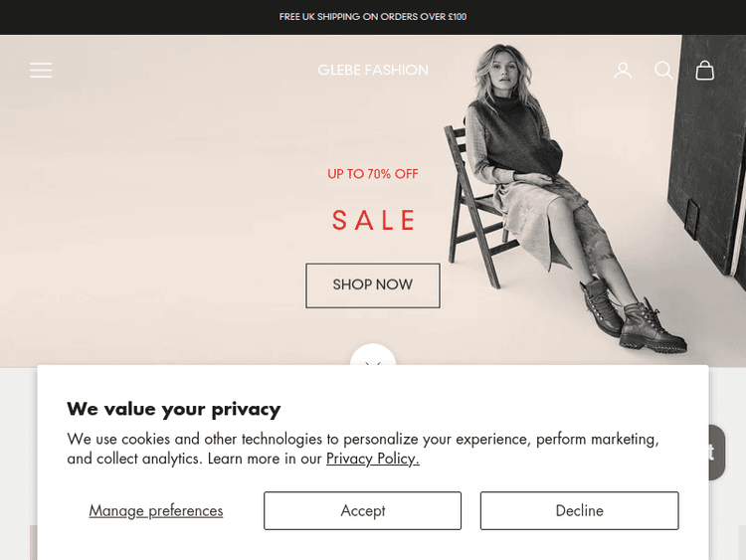
Task: Click the free UK shipping announcement
Action: pyautogui.click(x=373, y=17)
